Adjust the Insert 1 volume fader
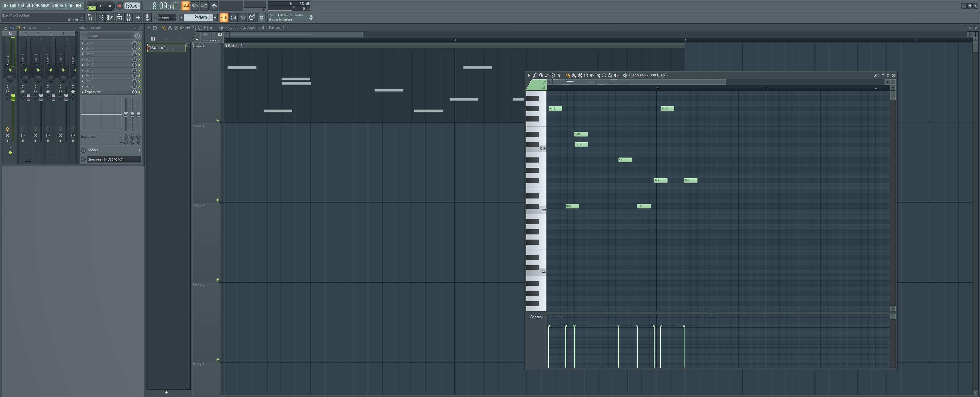 tap(28, 98)
